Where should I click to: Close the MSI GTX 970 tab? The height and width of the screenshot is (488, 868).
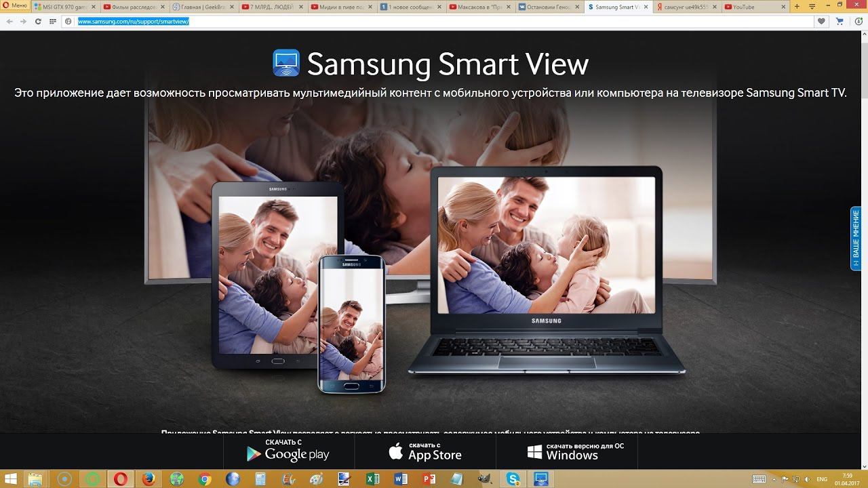pyautogui.click(x=94, y=7)
